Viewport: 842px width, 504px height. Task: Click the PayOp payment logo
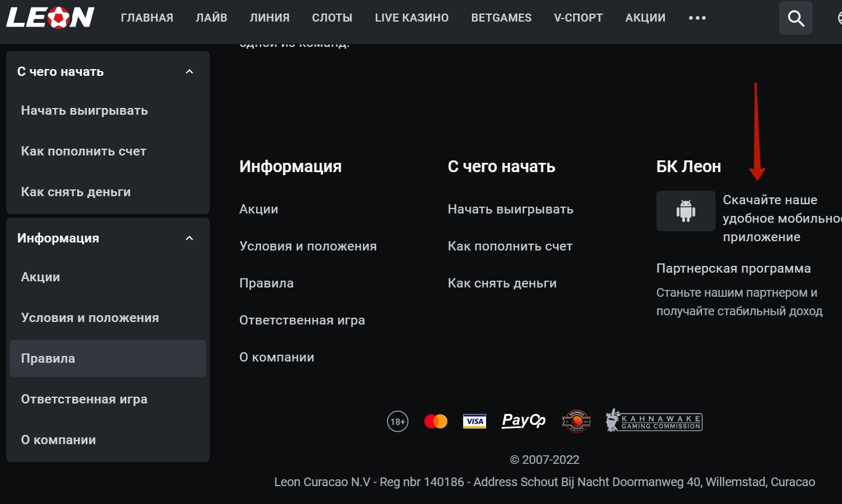coord(522,420)
